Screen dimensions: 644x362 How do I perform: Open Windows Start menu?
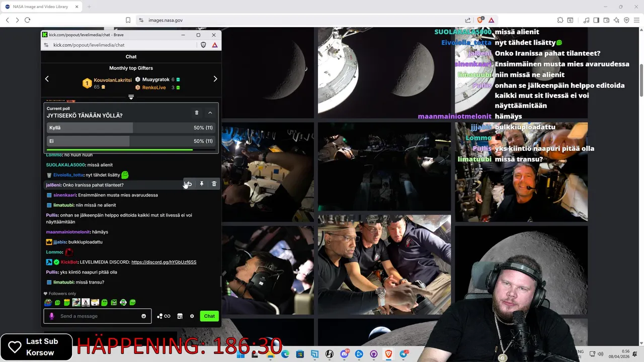click(240, 354)
